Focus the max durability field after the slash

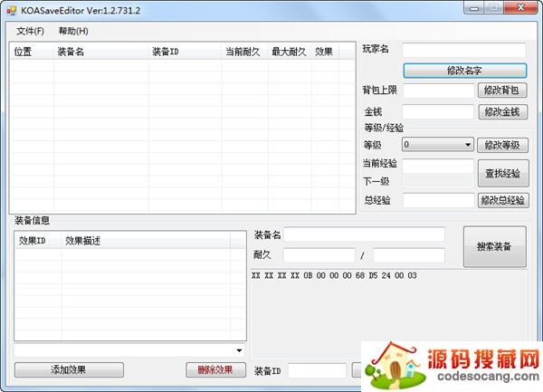pyautogui.click(x=409, y=255)
